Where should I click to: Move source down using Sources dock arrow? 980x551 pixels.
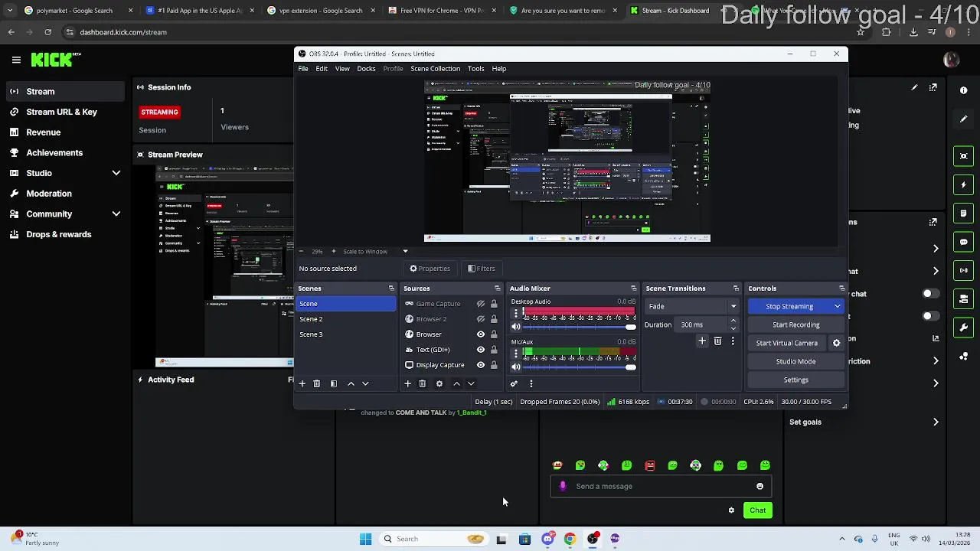tap(471, 383)
